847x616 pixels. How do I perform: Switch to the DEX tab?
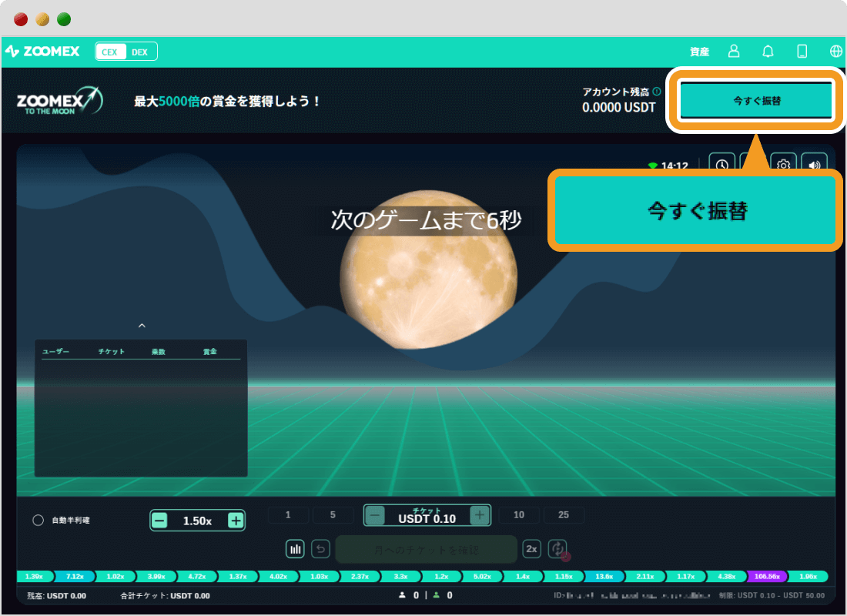point(139,51)
